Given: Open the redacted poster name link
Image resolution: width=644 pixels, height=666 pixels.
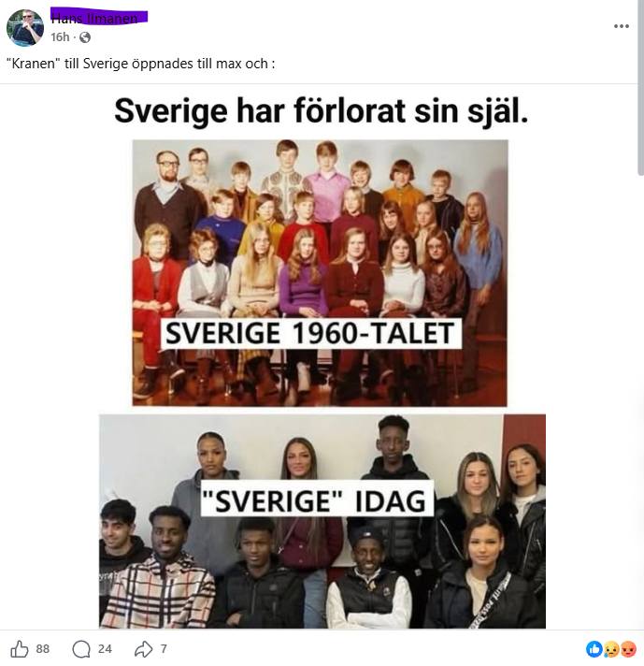Looking at the screenshot, I should tap(99, 18).
